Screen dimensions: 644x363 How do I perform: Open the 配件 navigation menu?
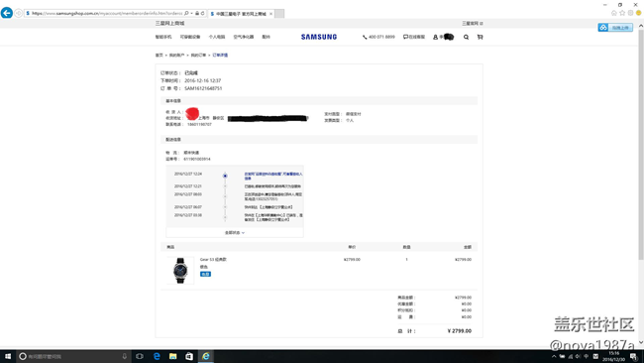pos(267,37)
